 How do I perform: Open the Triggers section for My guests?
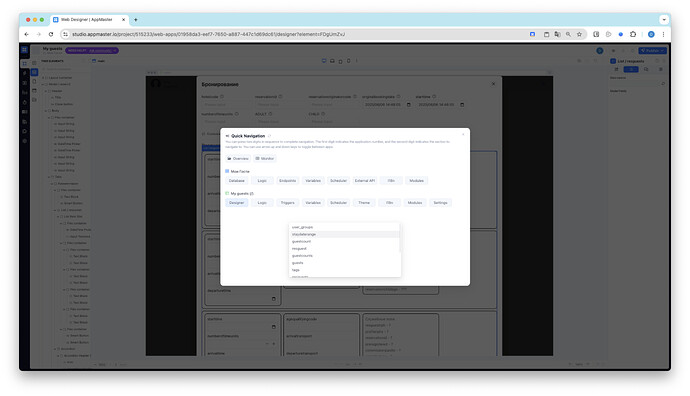pos(287,203)
